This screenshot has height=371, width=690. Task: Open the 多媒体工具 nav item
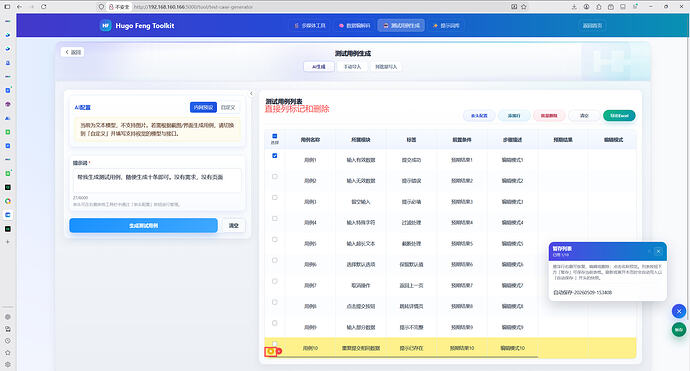(310, 26)
